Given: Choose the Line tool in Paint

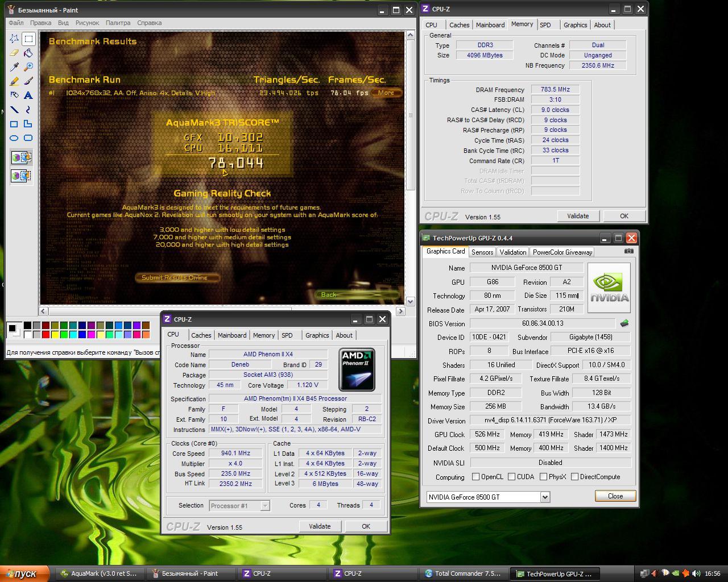Looking at the screenshot, I should pos(14,110).
